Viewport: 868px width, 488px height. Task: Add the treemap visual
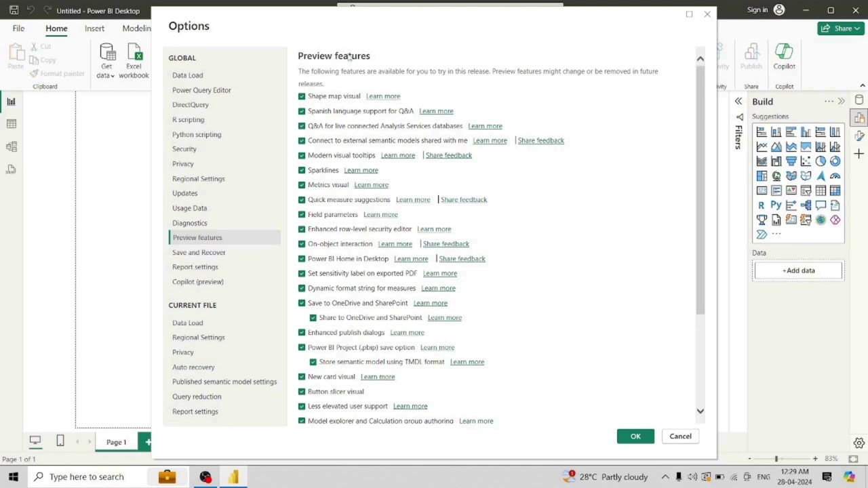pyautogui.click(x=762, y=176)
